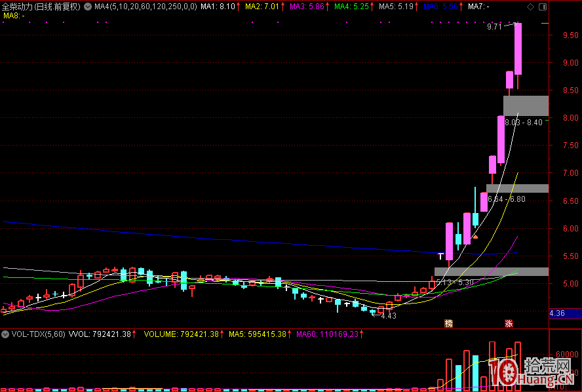Screen dimensions: 582x392
Task: Click the orange triangle signal marker
Action: (x=475, y=237)
